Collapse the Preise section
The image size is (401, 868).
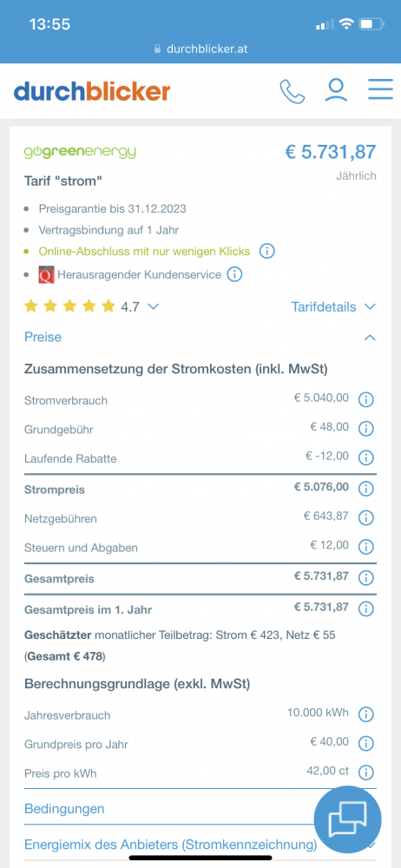(200, 337)
